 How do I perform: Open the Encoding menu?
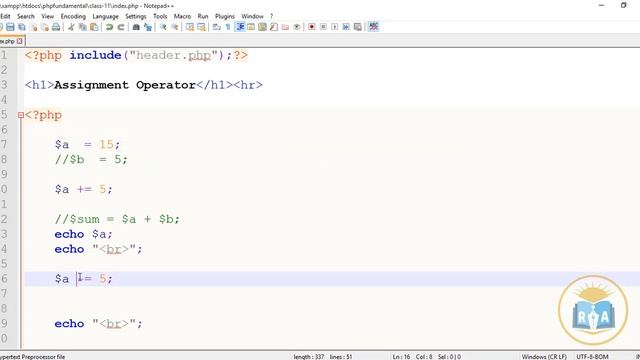[x=73, y=16]
